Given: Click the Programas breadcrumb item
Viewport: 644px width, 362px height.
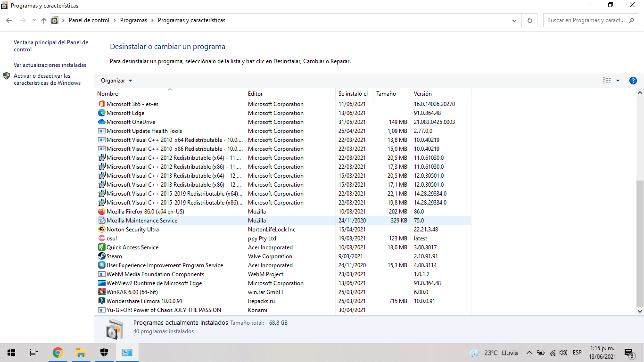Looking at the screenshot, I should coord(133,20).
